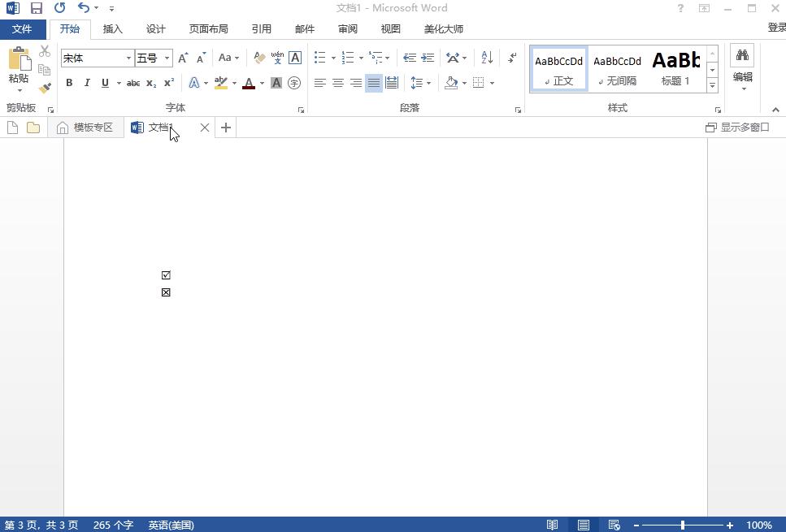Switch to the 插入 ribbon tab
This screenshot has width=786, height=532.
pos(112,28)
